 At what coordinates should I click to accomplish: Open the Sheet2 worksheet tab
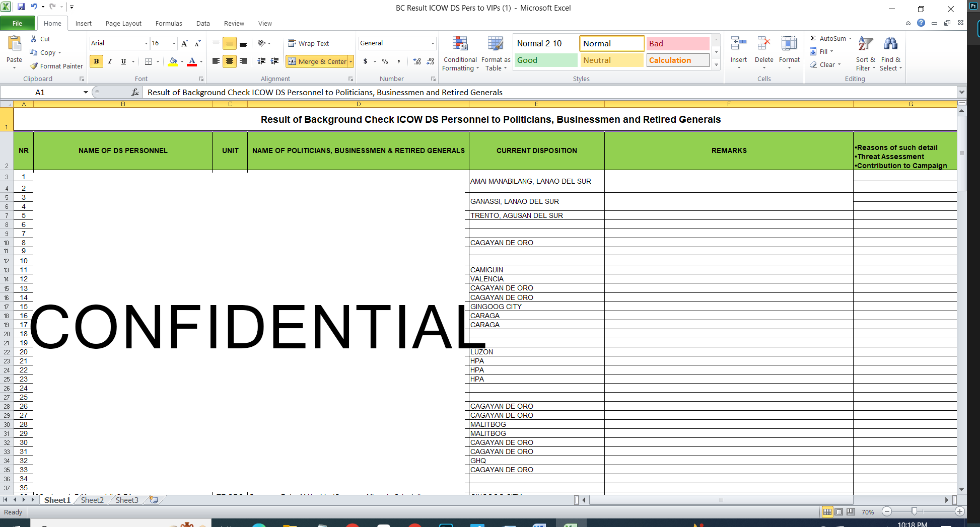(92, 500)
